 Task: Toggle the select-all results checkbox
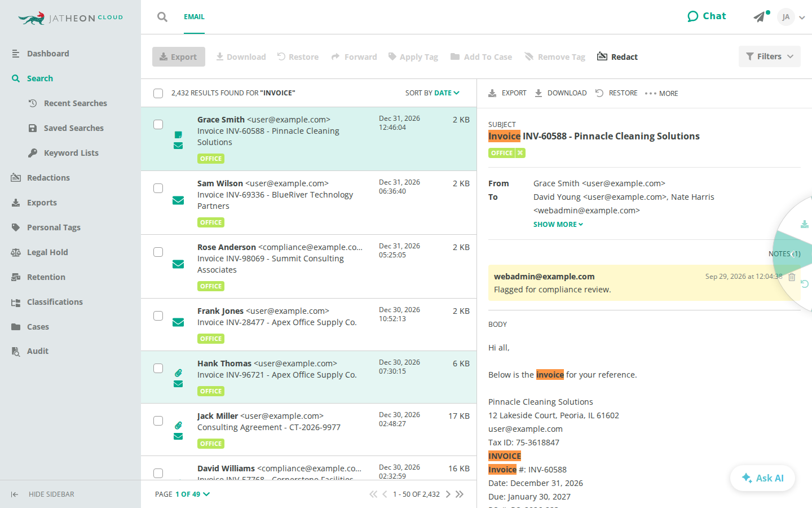pos(158,93)
